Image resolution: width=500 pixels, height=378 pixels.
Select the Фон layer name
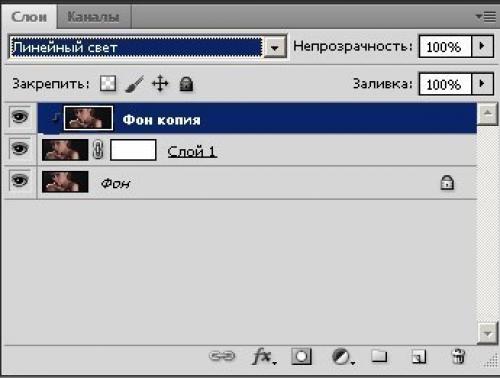(x=115, y=183)
